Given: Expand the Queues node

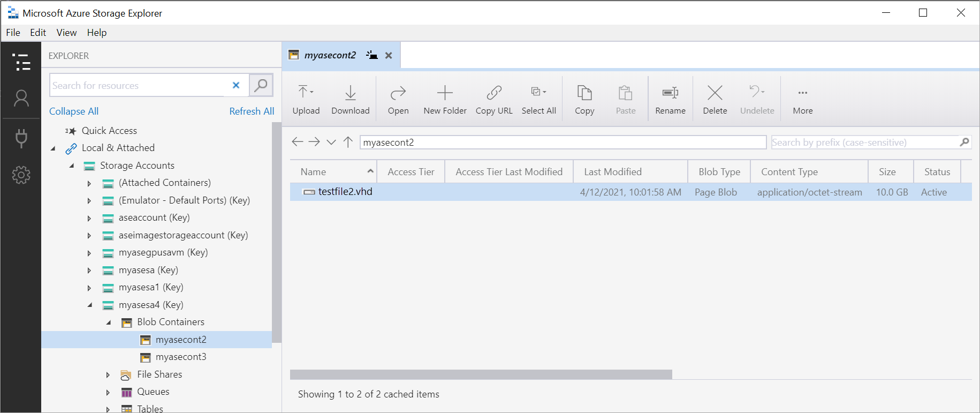Looking at the screenshot, I should coord(108,392).
